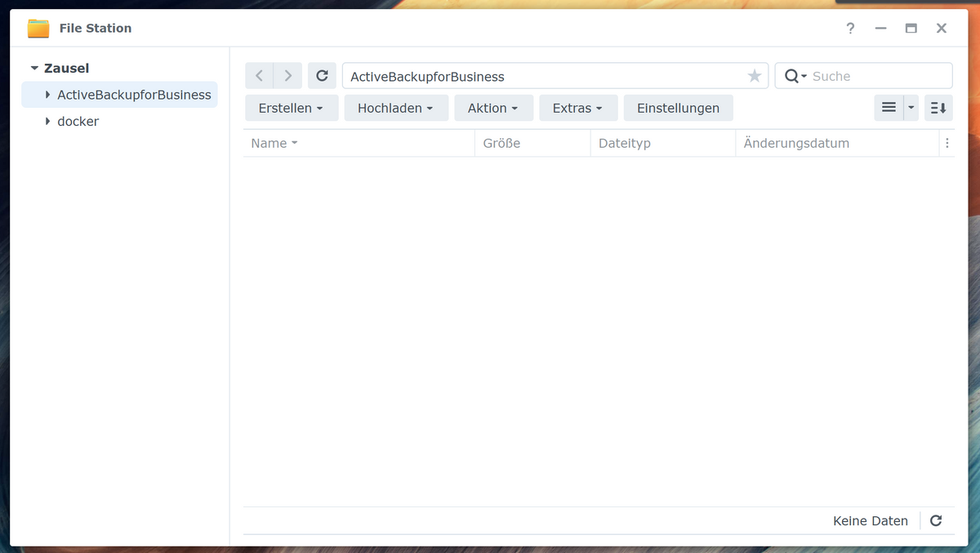980x553 pixels.
Task: Sort by the Dateityp column
Action: 663,143
